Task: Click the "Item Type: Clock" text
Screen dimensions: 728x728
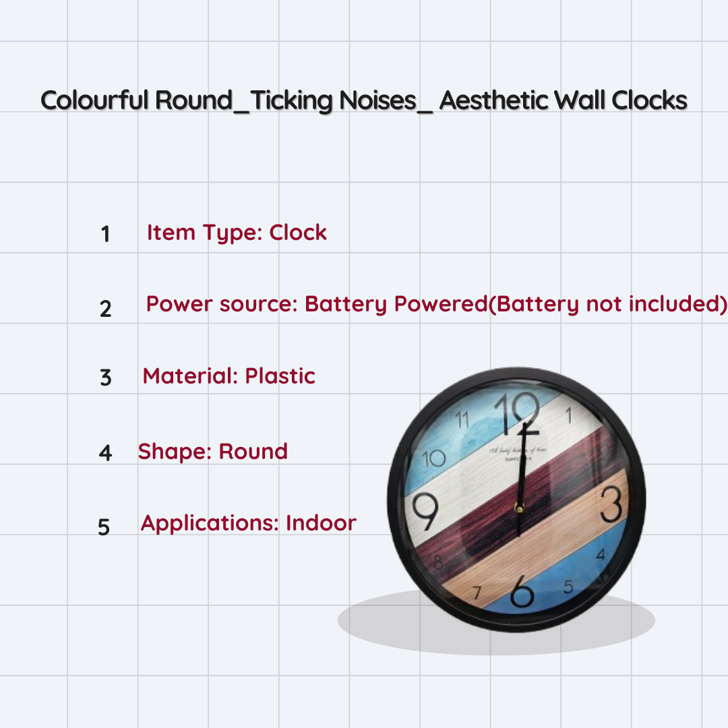Action: (237, 233)
